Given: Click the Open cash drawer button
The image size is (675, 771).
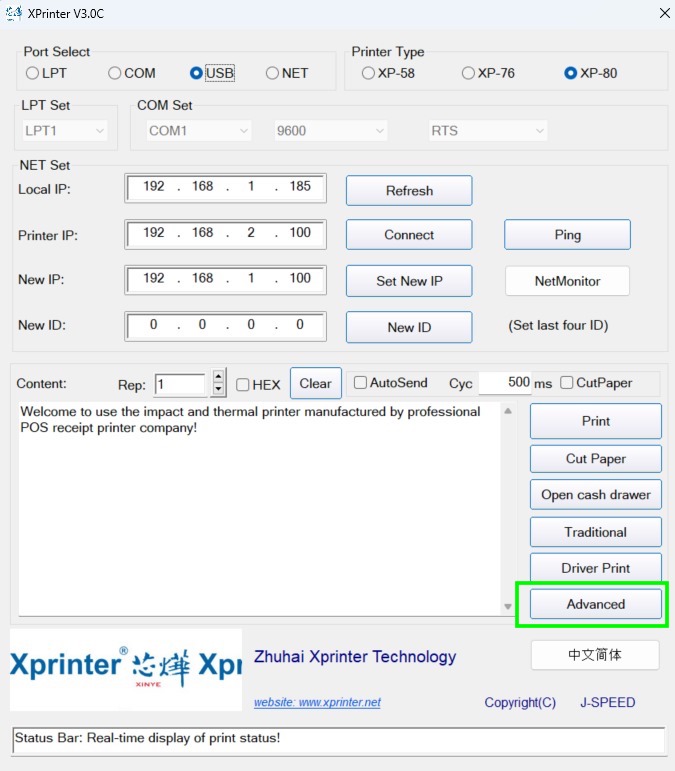Looking at the screenshot, I should [x=595, y=495].
